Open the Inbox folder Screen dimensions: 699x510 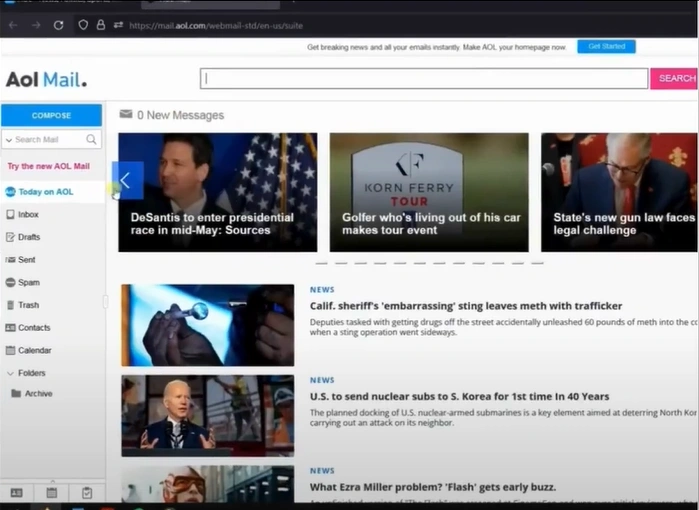pyautogui.click(x=28, y=214)
